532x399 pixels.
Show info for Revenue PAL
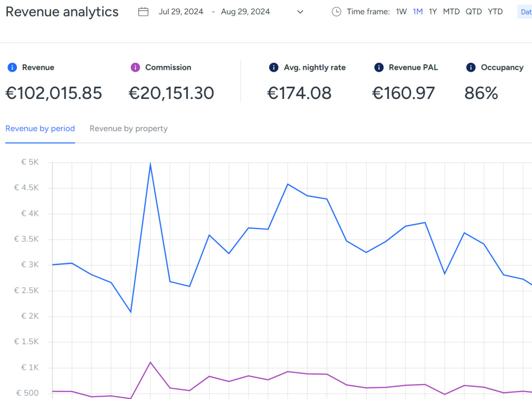tap(379, 67)
